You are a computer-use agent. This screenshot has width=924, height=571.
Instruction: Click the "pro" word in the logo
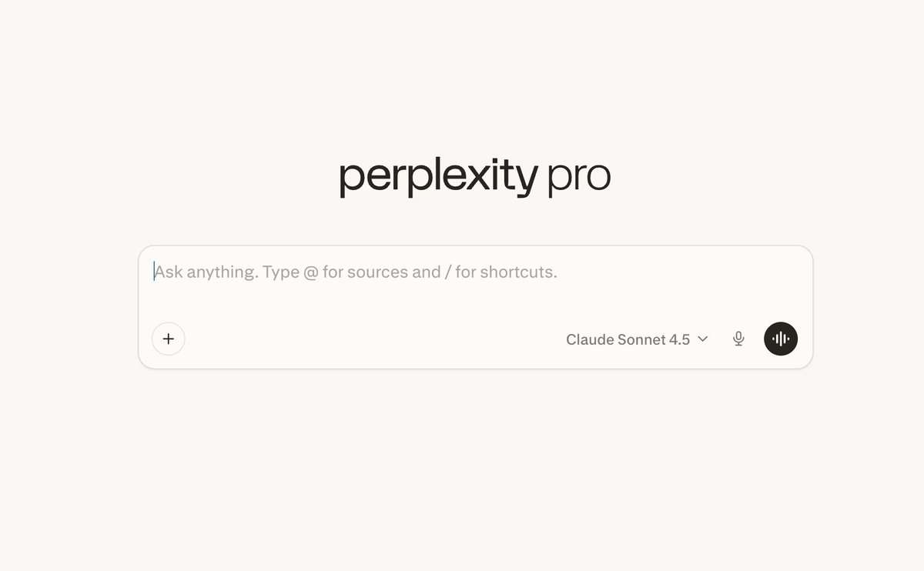[579, 178]
